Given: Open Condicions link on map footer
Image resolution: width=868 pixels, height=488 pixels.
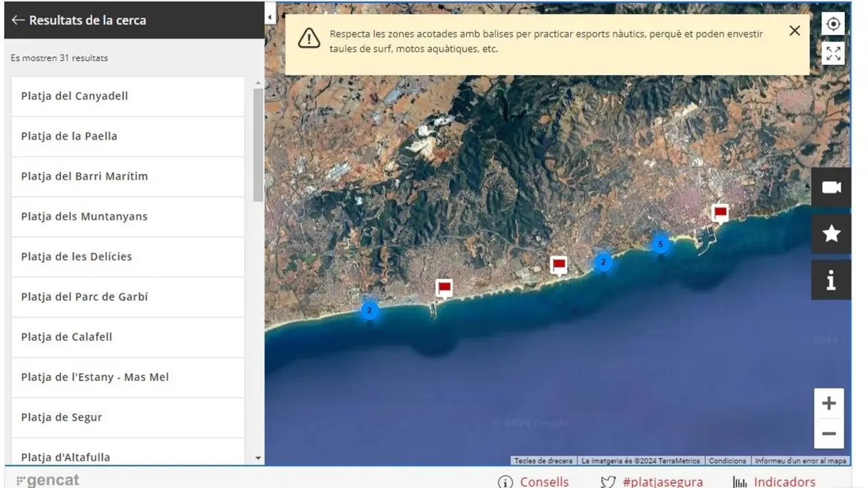Looking at the screenshot, I should click(727, 461).
